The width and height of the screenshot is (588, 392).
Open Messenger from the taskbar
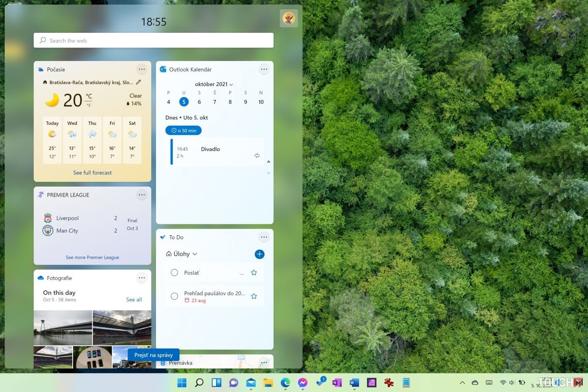point(303,383)
